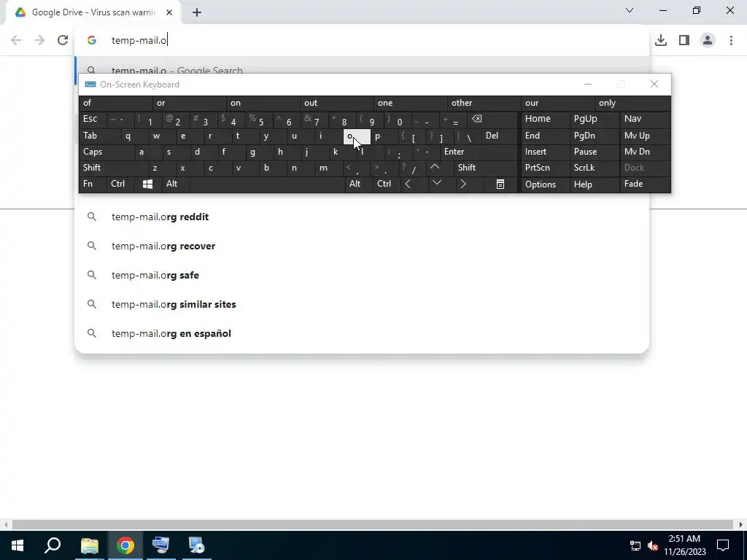The image size is (747, 560).
Task: Open File Explorer from taskbar
Action: pyautogui.click(x=90, y=545)
